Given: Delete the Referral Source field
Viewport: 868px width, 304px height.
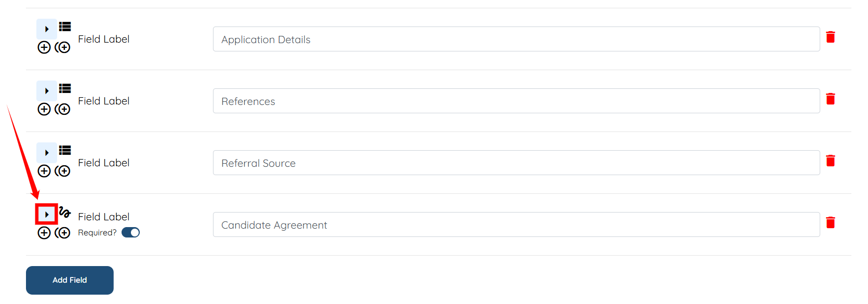Looking at the screenshot, I should (x=830, y=161).
